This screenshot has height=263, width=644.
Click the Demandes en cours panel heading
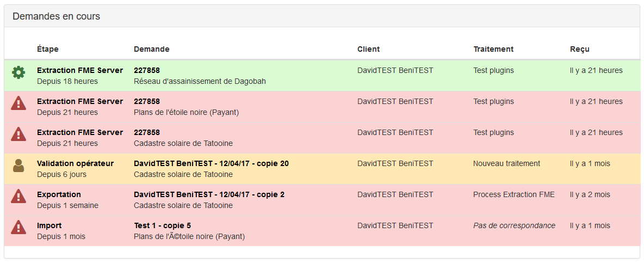tap(57, 16)
